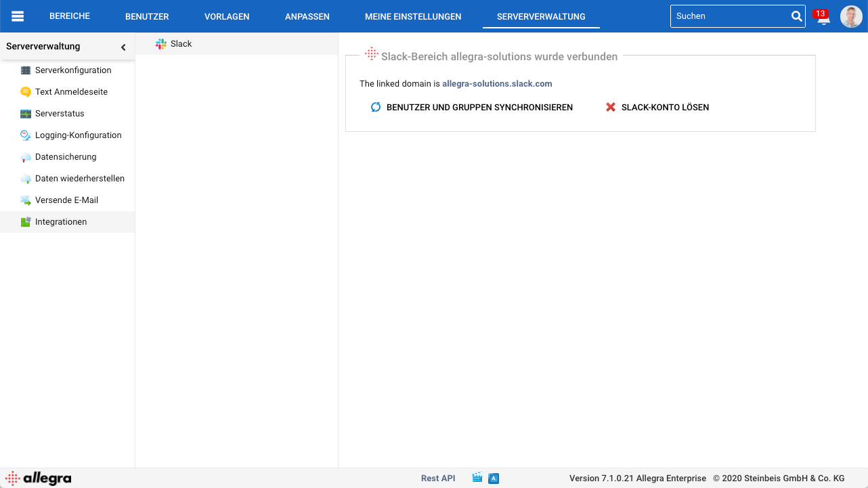Open the user profile avatar
The height and width of the screenshot is (488, 868).
pyautogui.click(x=851, y=16)
